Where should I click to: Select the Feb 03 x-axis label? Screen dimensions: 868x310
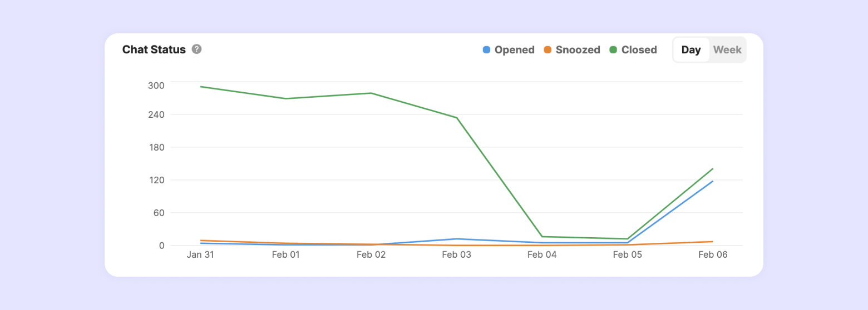click(x=457, y=254)
